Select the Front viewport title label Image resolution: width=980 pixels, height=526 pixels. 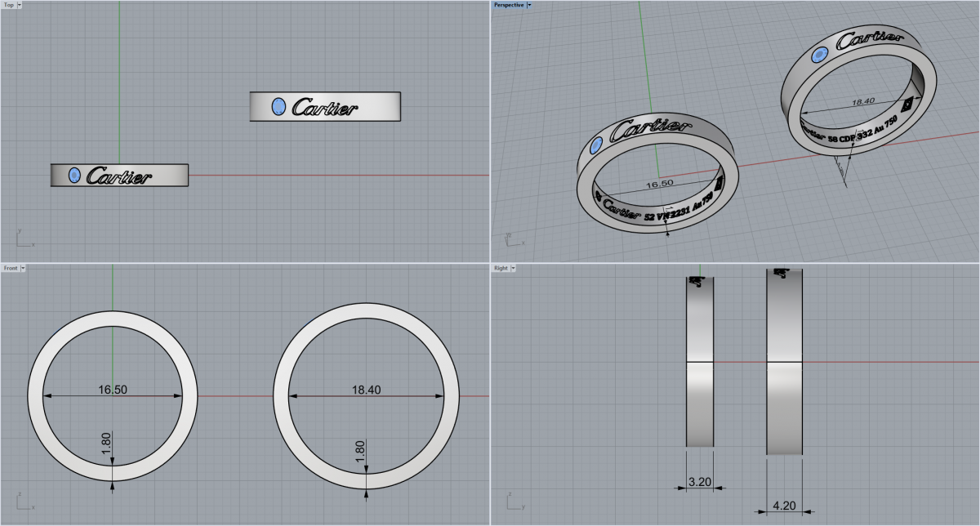[10, 268]
